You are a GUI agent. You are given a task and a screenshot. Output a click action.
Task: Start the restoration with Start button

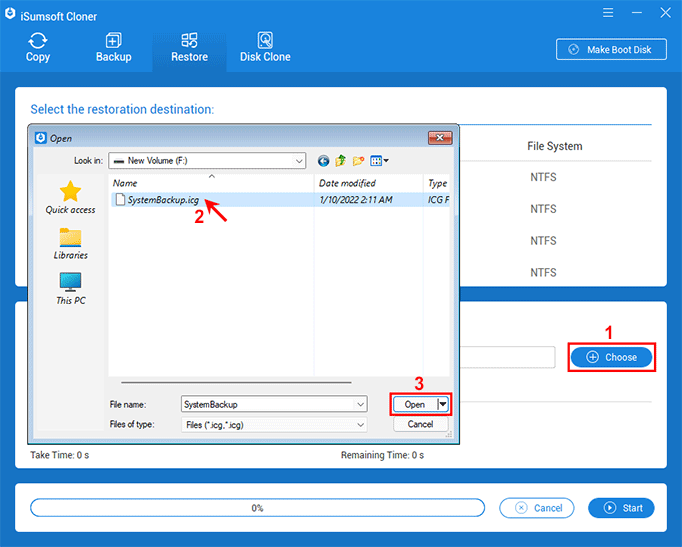click(x=621, y=508)
